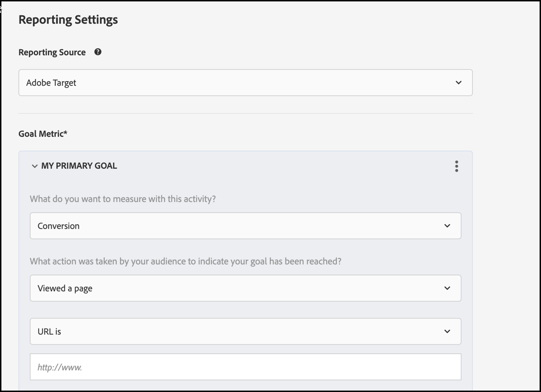Click the disclosure arrow beside MY PRIMARY GOAL
This screenshot has height=392, width=541.
point(35,166)
